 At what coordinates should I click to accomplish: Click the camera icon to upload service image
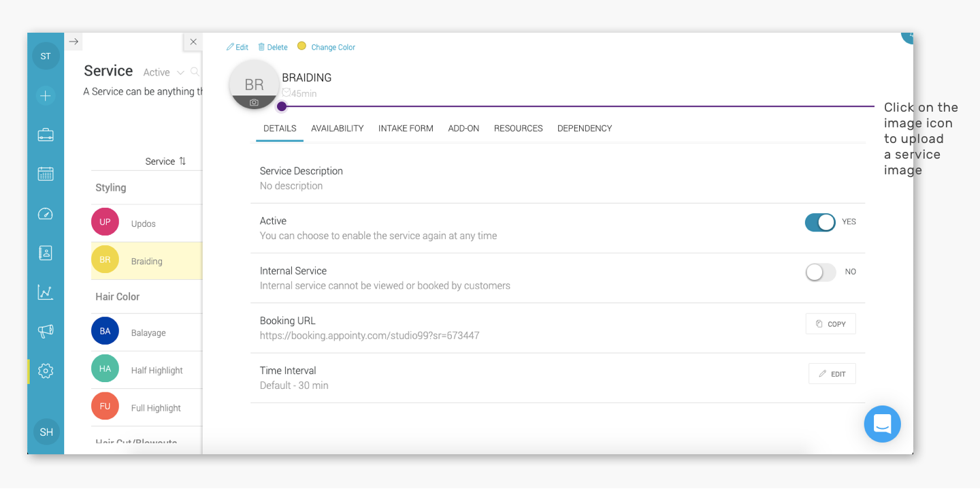[x=254, y=102]
